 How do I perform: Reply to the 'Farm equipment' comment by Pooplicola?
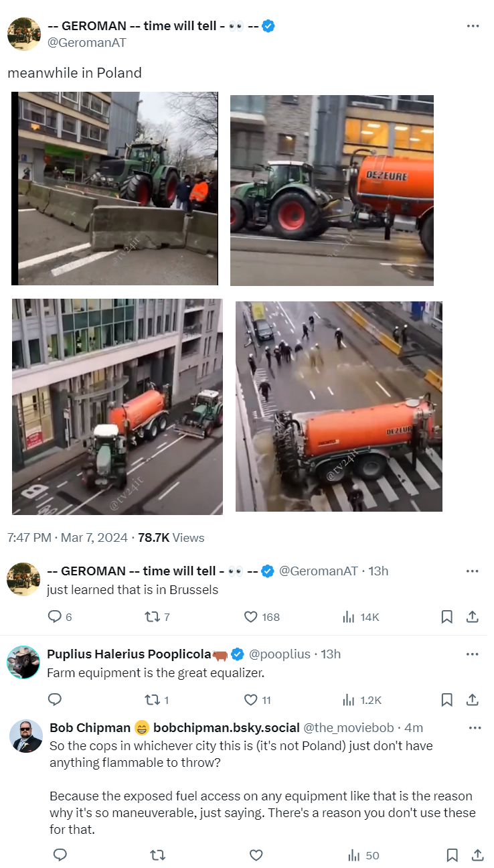pos(55,700)
